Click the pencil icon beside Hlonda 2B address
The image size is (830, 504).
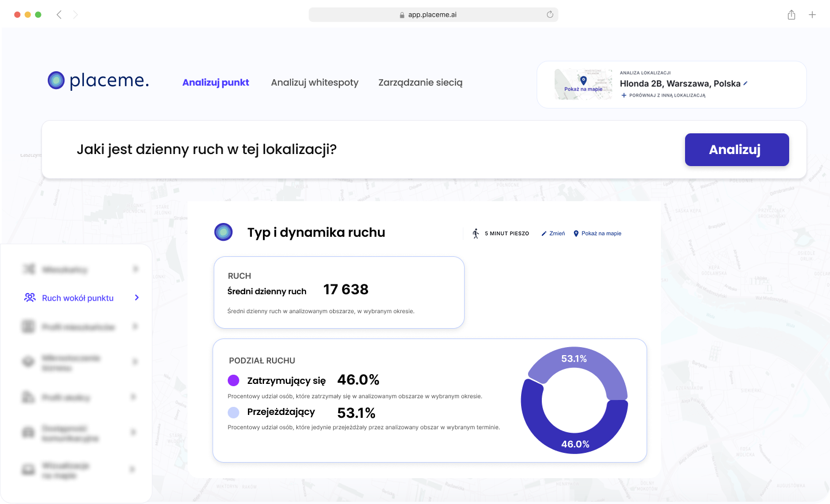[x=745, y=83]
